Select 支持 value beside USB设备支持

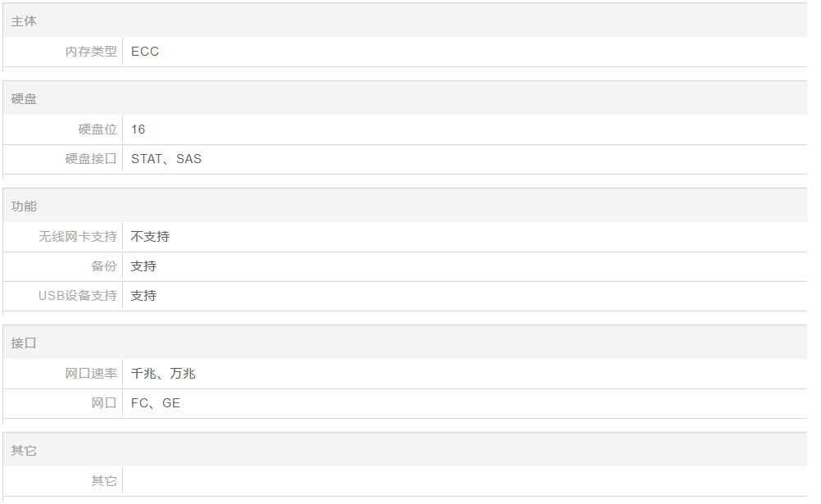143,296
